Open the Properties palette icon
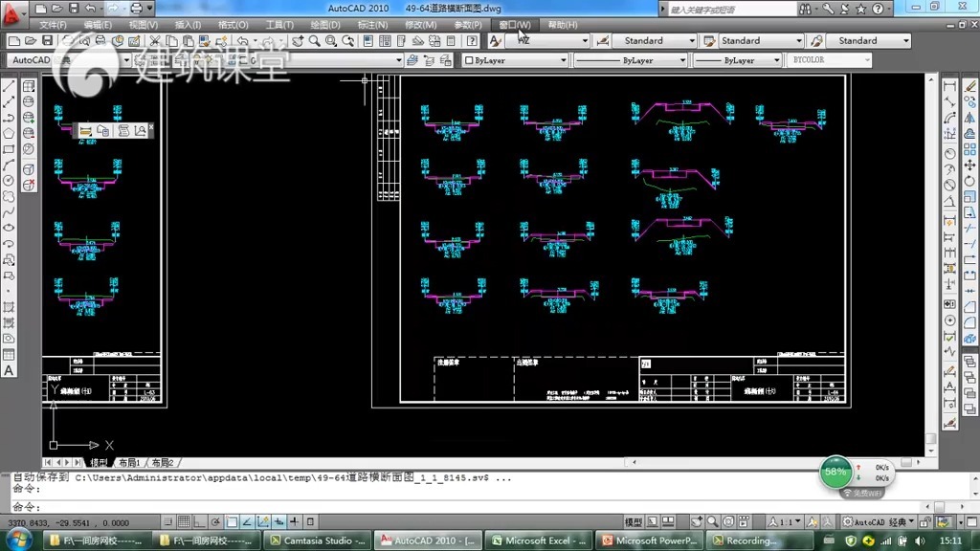This screenshot has width=980, height=551. click(368, 41)
